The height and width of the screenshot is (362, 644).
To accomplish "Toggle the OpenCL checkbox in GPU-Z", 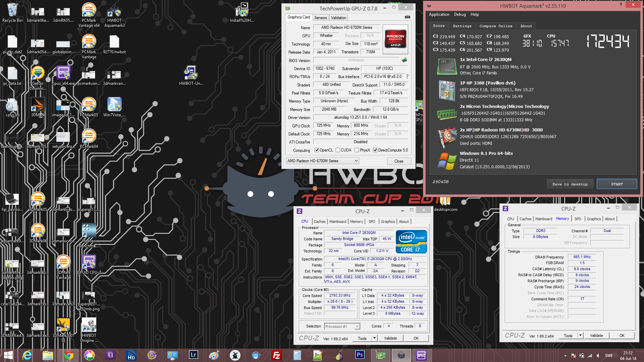I will point(317,150).
